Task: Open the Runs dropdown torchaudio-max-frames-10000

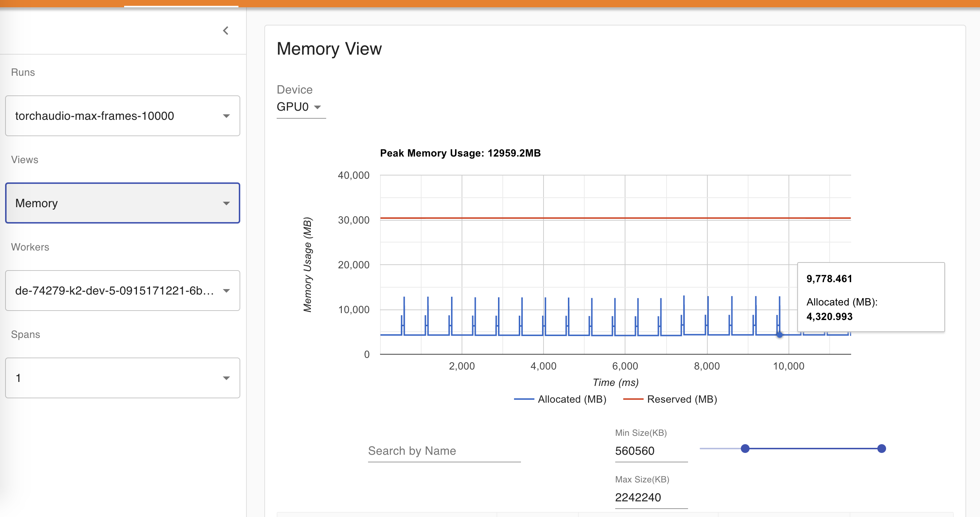Action: [x=114, y=116]
